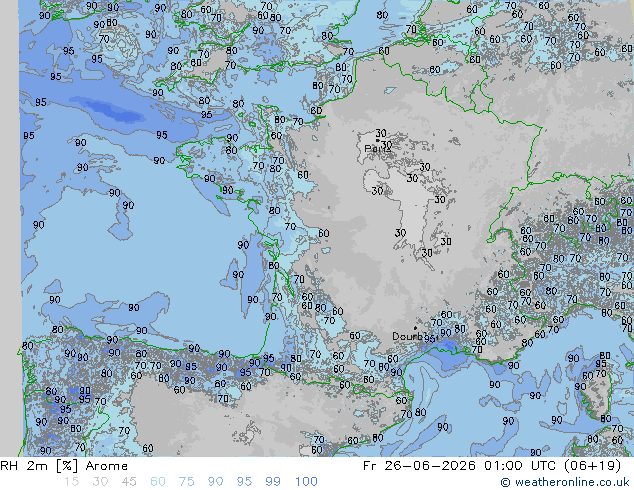
Task: Click the weatheronline.co.uk copyright text
Action: (564, 482)
